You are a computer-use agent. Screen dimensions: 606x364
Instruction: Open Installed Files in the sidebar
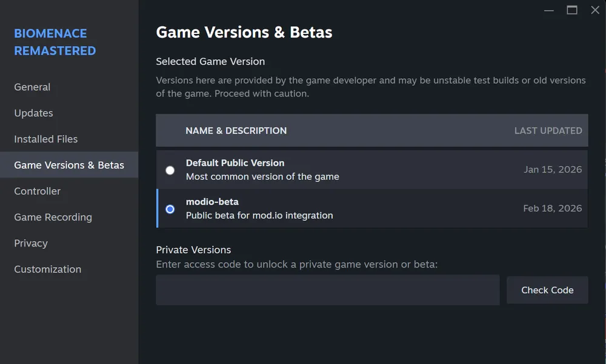coord(46,139)
